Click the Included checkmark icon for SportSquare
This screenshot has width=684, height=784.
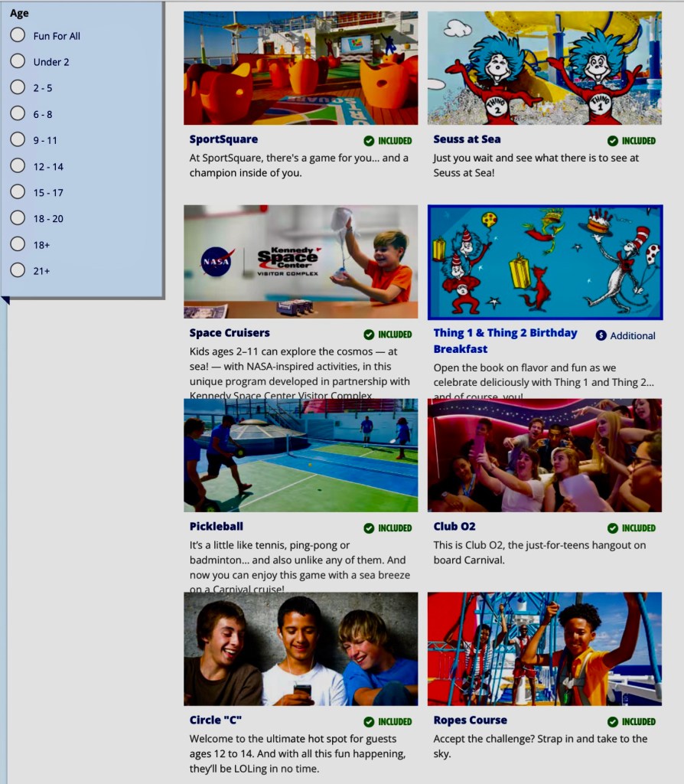(369, 141)
